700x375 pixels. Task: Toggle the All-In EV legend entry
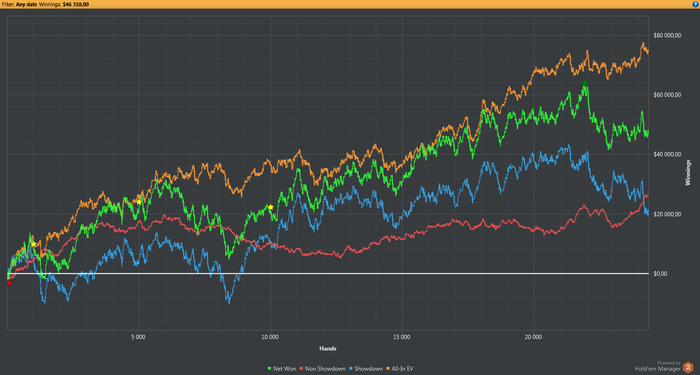click(x=400, y=368)
